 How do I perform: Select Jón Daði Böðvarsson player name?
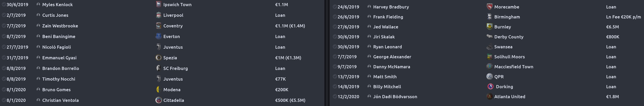pos(395,97)
